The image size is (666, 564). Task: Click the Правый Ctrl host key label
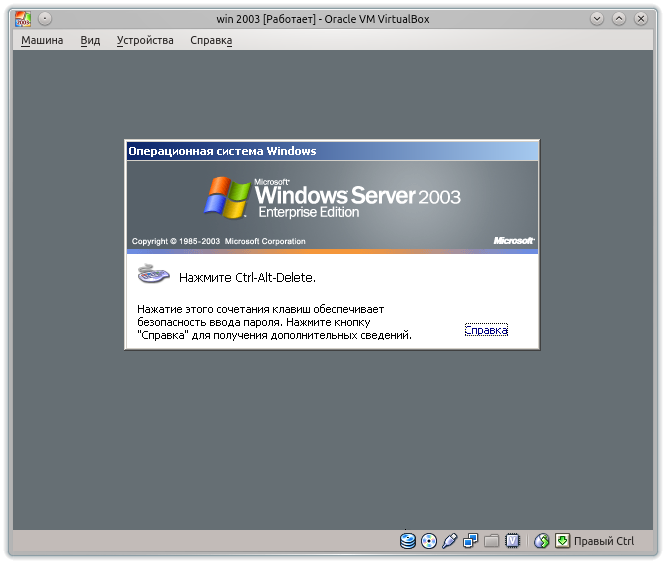click(604, 541)
